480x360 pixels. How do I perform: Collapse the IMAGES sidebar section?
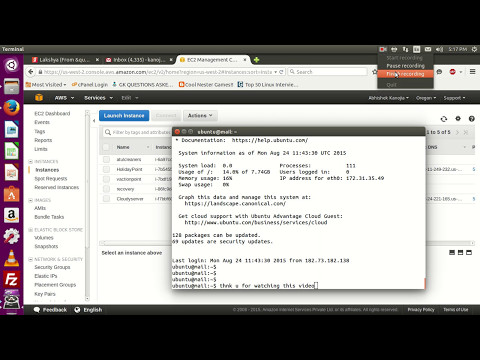30,200
